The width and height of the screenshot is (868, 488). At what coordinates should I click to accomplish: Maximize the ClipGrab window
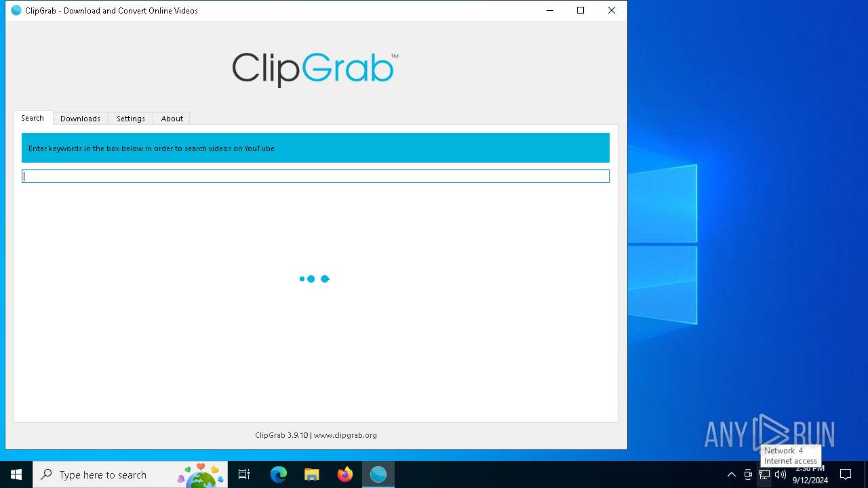[580, 10]
